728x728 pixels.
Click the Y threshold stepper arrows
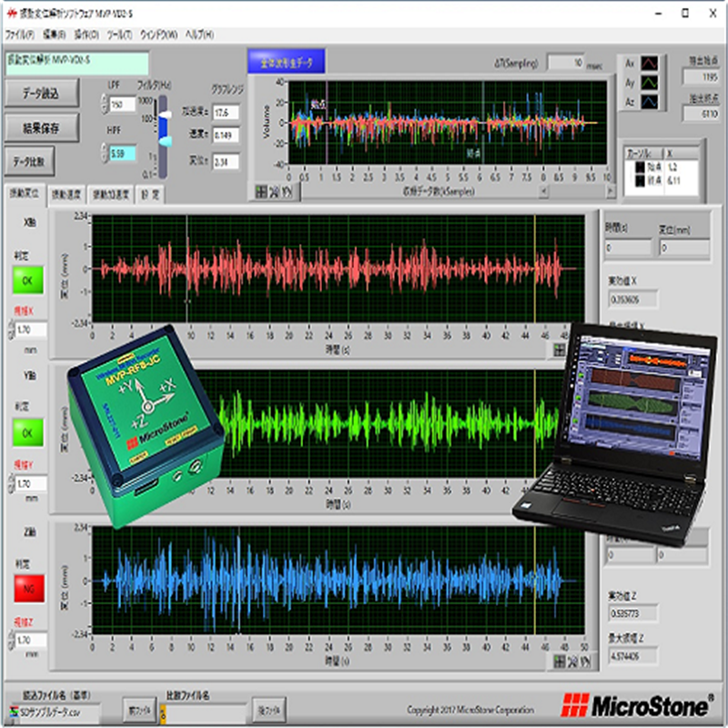(x=11, y=483)
